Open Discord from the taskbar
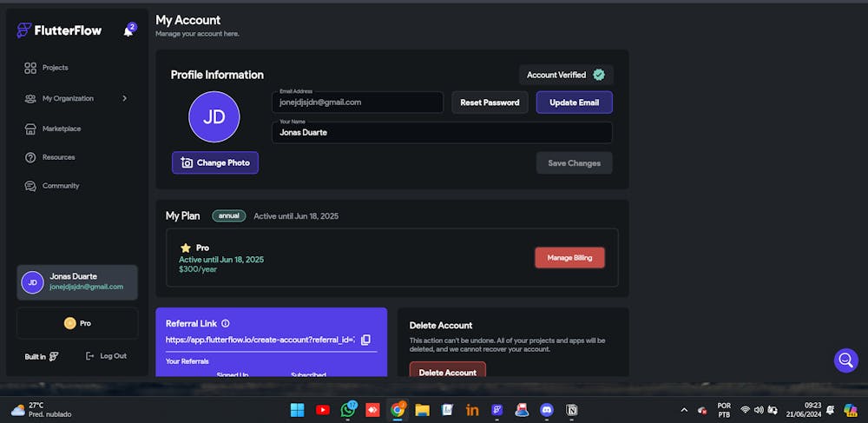Screen dimensions: 868x423 click(x=546, y=410)
